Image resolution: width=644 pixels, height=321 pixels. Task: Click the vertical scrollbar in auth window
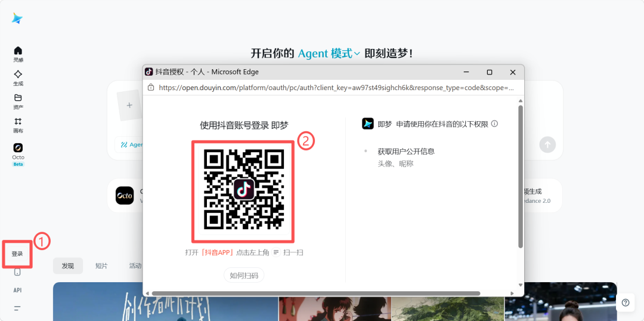pyautogui.click(x=521, y=177)
